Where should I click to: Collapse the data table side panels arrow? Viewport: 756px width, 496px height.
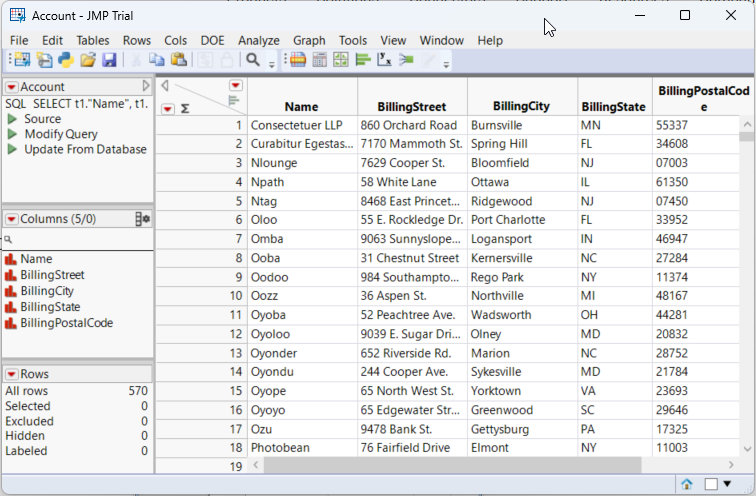tap(165, 86)
